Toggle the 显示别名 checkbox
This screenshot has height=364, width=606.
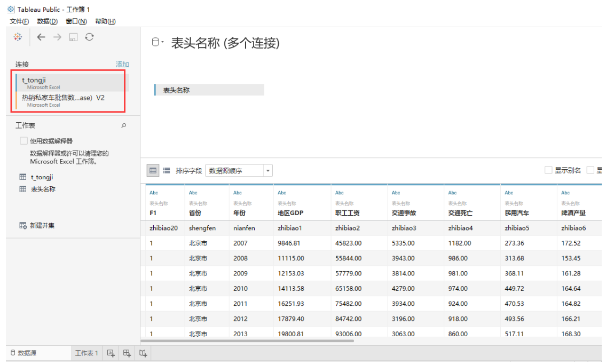click(x=548, y=170)
